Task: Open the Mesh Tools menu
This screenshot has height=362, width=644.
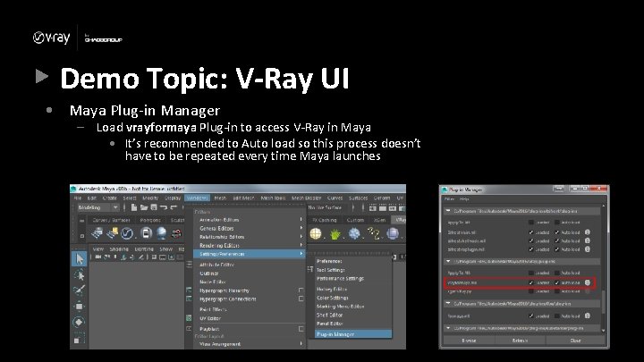Action: pos(273,198)
